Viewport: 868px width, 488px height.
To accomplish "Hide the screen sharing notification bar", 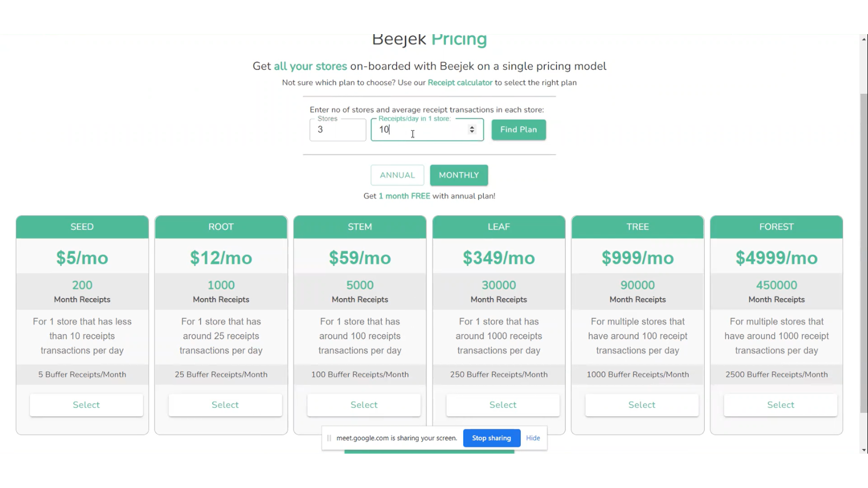I will pos(533,438).
